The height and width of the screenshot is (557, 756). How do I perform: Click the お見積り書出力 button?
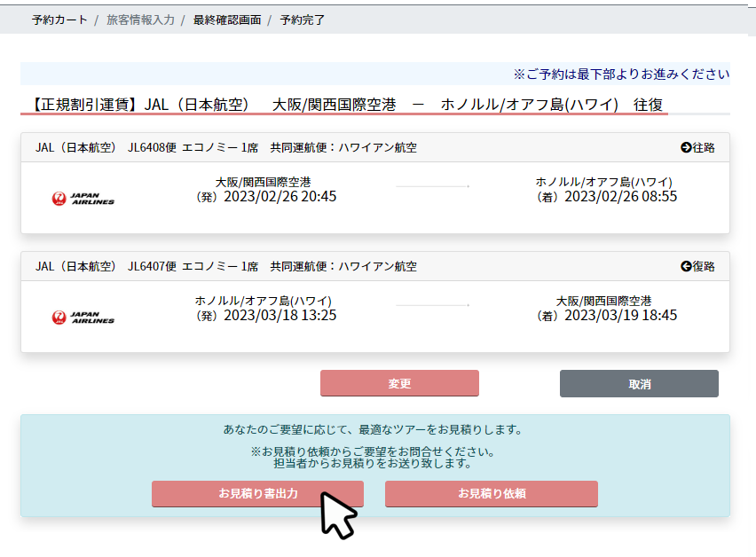tap(257, 494)
